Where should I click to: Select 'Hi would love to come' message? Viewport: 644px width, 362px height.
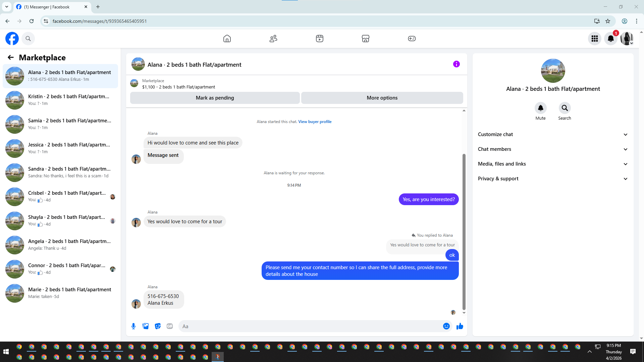(193, 143)
